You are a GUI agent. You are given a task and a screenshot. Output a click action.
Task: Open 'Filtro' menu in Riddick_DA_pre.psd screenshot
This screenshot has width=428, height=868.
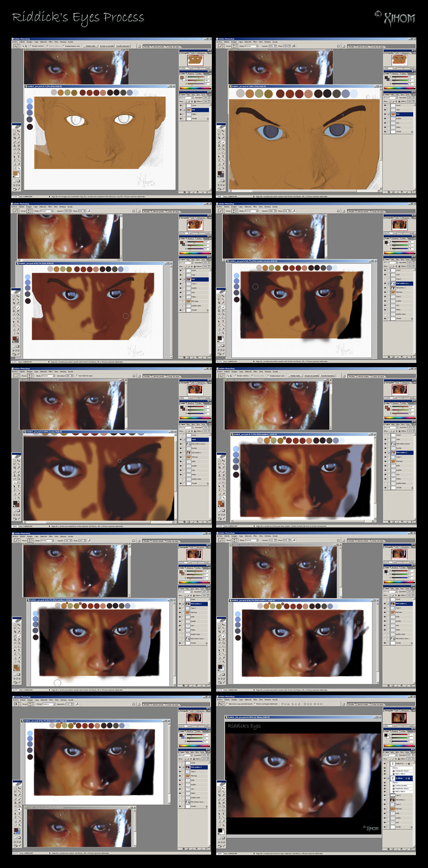pyautogui.click(x=255, y=700)
